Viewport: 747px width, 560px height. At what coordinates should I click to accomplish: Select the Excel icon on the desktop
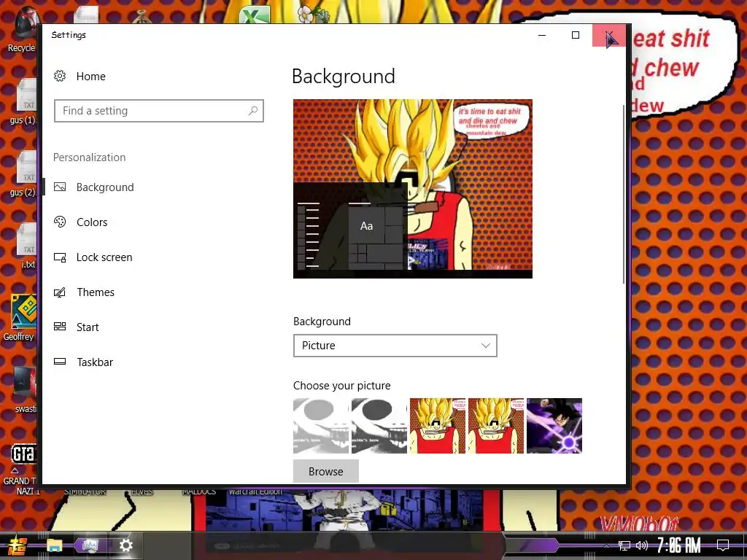(255, 15)
